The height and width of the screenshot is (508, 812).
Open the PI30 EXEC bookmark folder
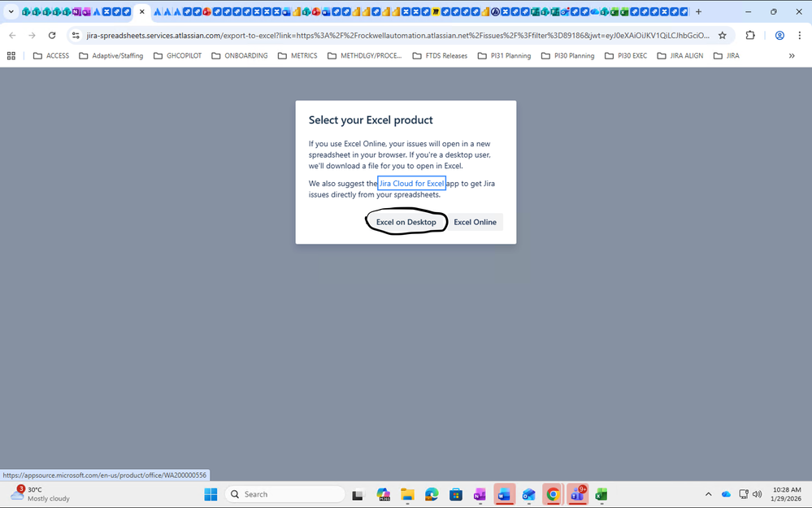pos(626,55)
